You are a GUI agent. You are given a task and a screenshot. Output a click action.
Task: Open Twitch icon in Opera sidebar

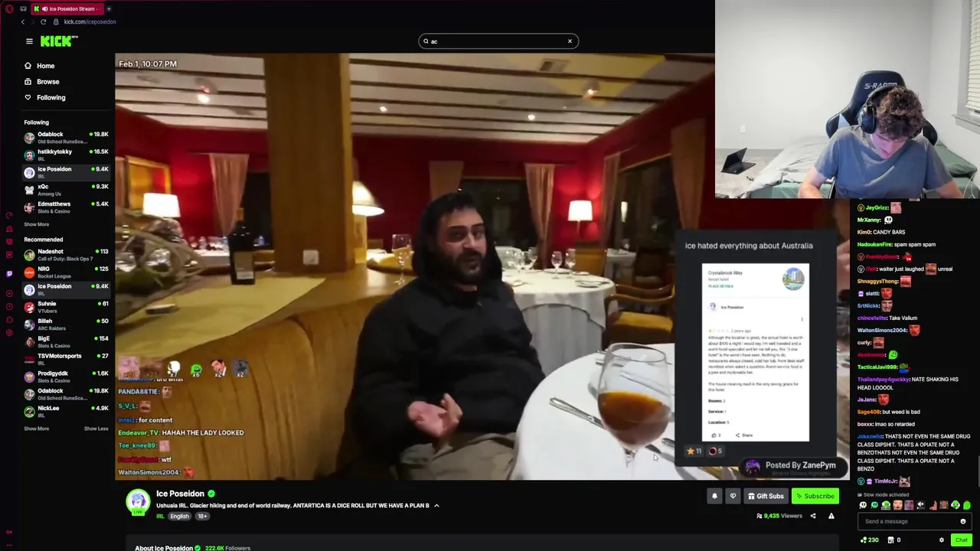click(x=9, y=273)
